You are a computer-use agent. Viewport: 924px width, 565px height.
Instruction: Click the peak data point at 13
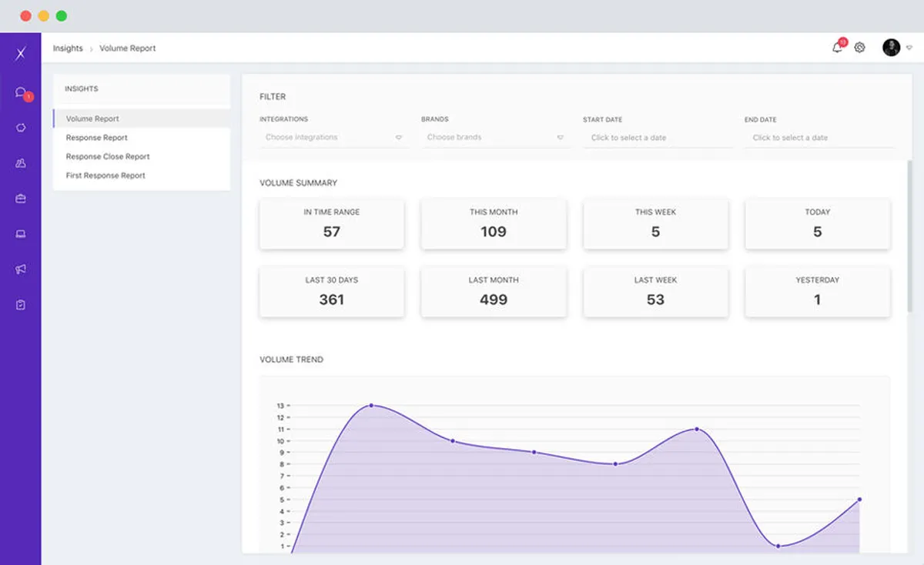point(371,405)
